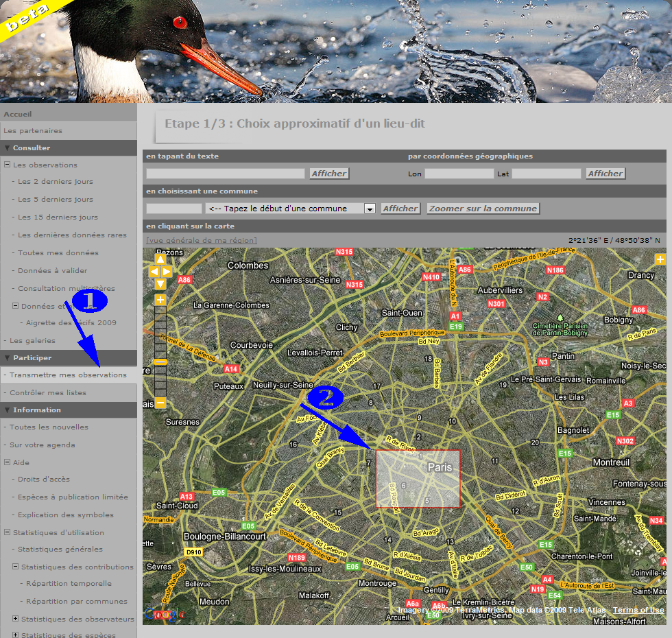Collapse the Information section triangle
672x638 pixels.
(8, 410)
